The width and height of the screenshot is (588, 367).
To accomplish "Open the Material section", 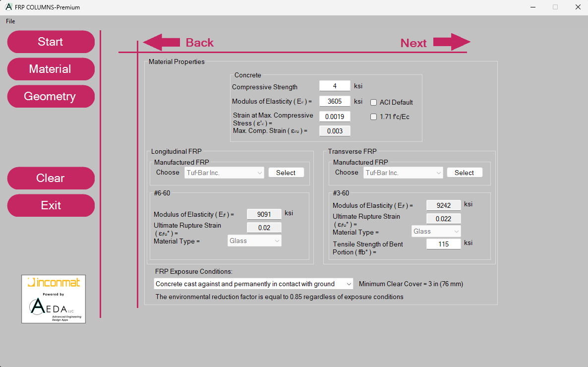I will pos(51,69).
